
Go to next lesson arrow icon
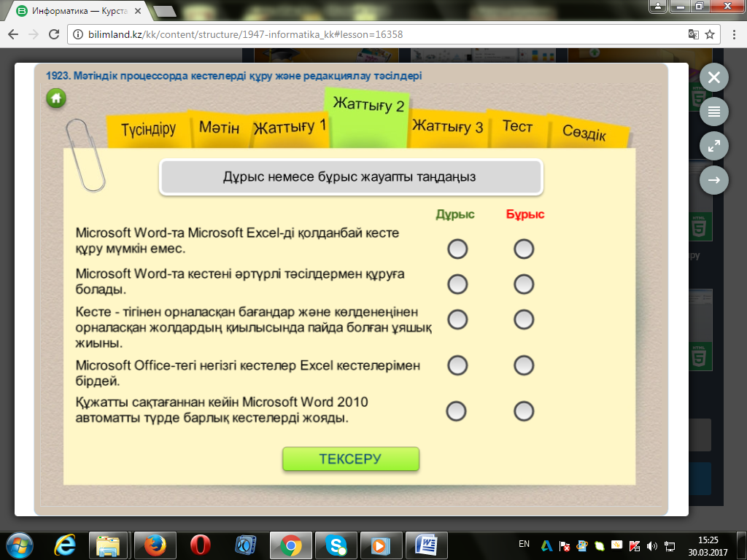click(713, 180)
